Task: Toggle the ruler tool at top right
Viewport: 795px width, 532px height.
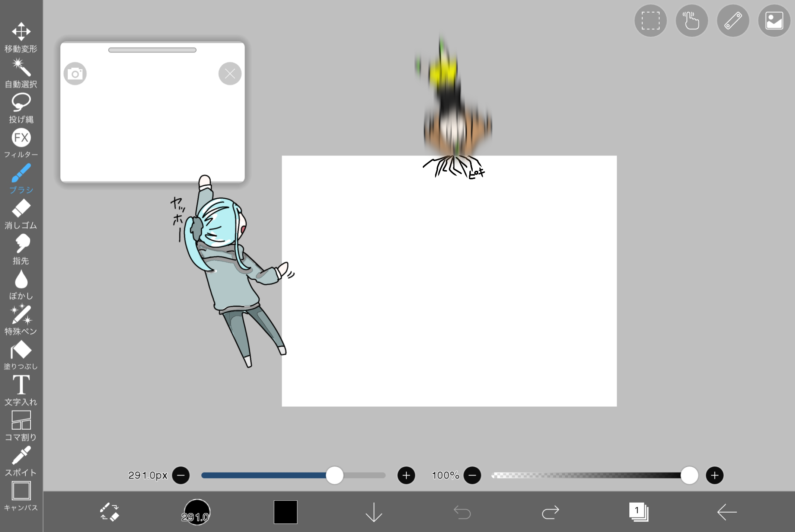Action: 733,21
